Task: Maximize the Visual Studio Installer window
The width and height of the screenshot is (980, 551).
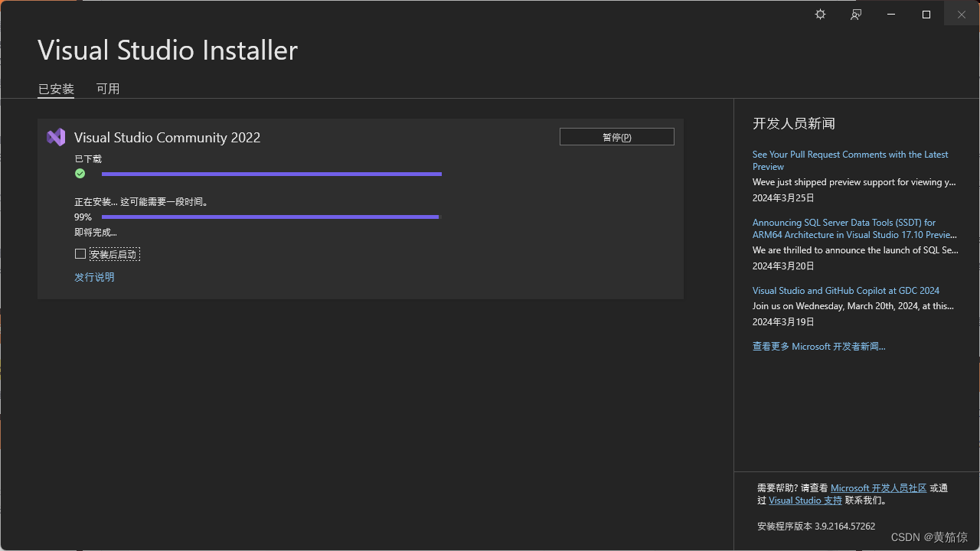Action: point(926,15)
